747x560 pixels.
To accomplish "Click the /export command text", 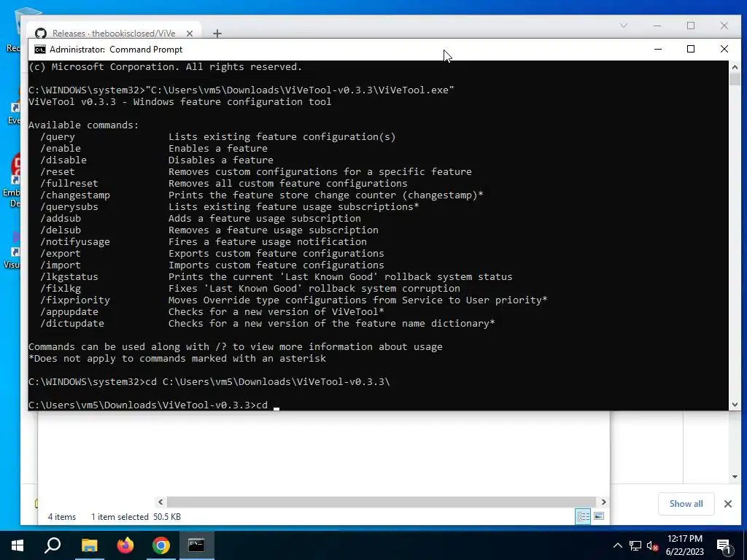I will point(61,254).
